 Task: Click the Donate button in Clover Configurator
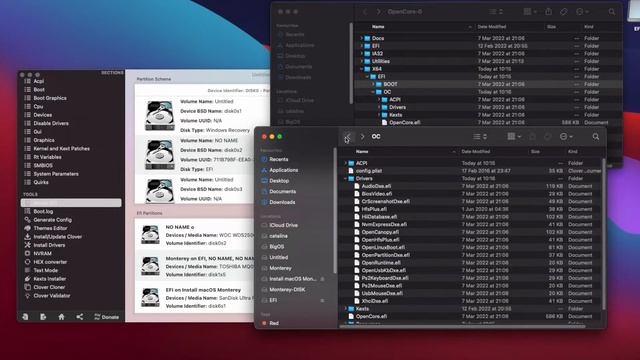tap(107, 317)
